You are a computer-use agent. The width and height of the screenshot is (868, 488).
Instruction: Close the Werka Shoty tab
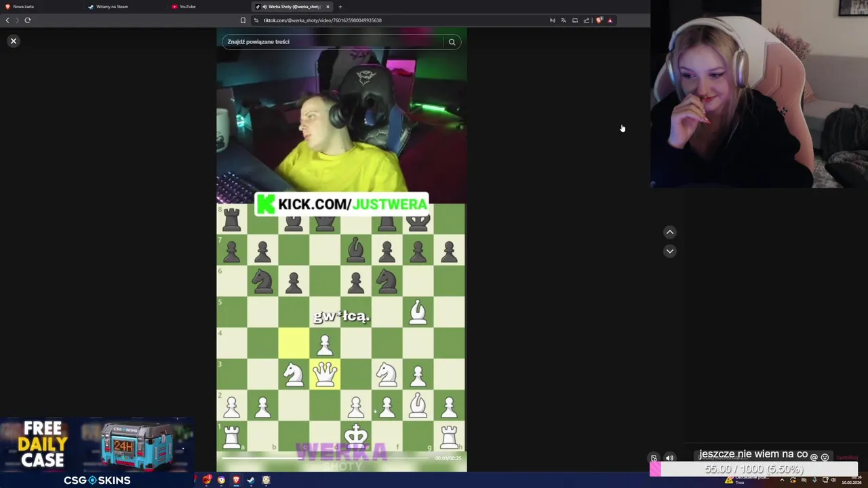[328, 7]
